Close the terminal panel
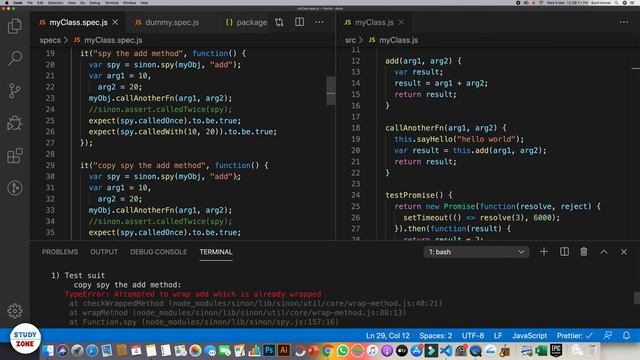The width and height of the screenshot is (640, 360). coord(624,252)
